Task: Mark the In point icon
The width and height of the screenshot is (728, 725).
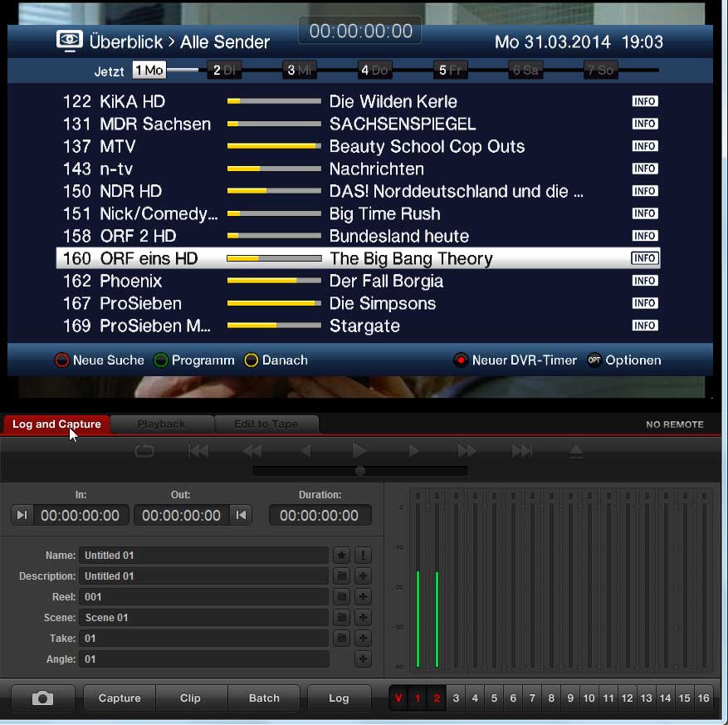Action: click(x=22, y=515)
